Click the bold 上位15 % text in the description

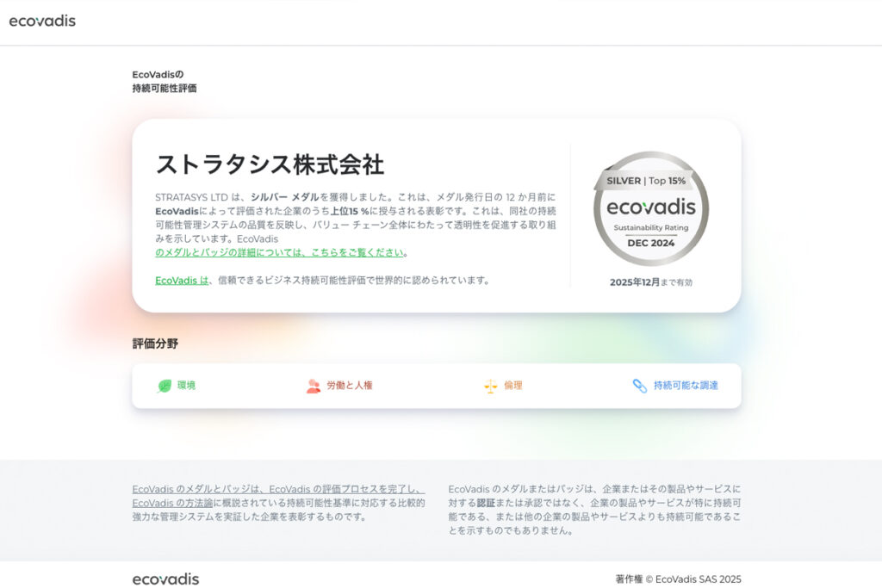350,211
